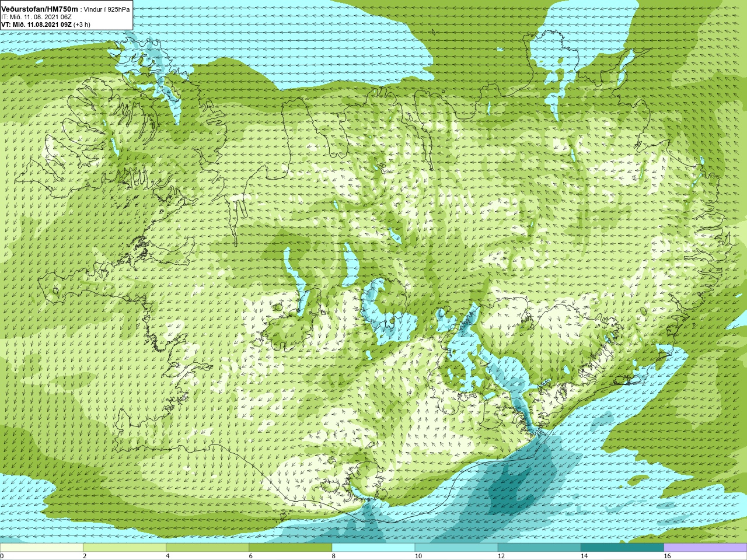This screenshot has width=747, height=560.
Task: Click the 'Veðurstofan/HM750m' title text
Action: coord(40,9)
